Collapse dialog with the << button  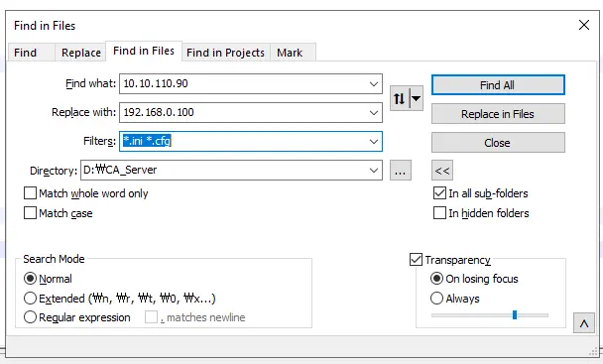pos(442,171)
